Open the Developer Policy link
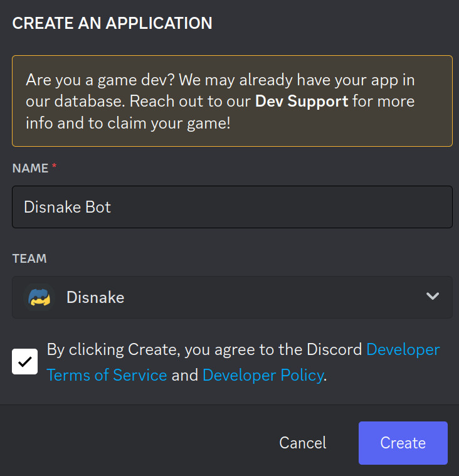This screenshot has width=459, height=476. point(263,375)
